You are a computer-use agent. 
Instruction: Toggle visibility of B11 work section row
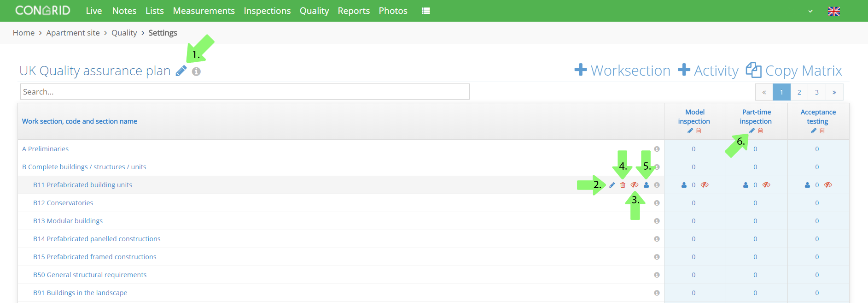pos(635,185)
